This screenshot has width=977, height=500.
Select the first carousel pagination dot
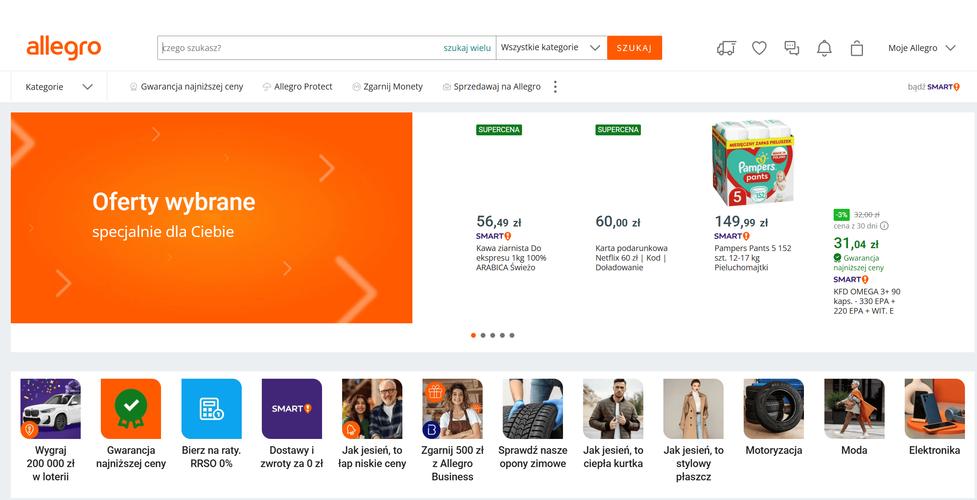tap(473, 335)
